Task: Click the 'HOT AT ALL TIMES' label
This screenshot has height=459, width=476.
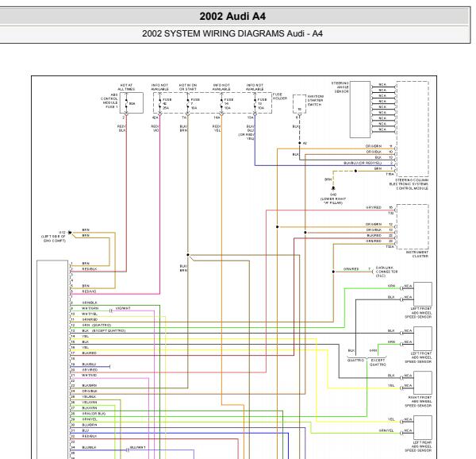Action: tap(126, 87)
